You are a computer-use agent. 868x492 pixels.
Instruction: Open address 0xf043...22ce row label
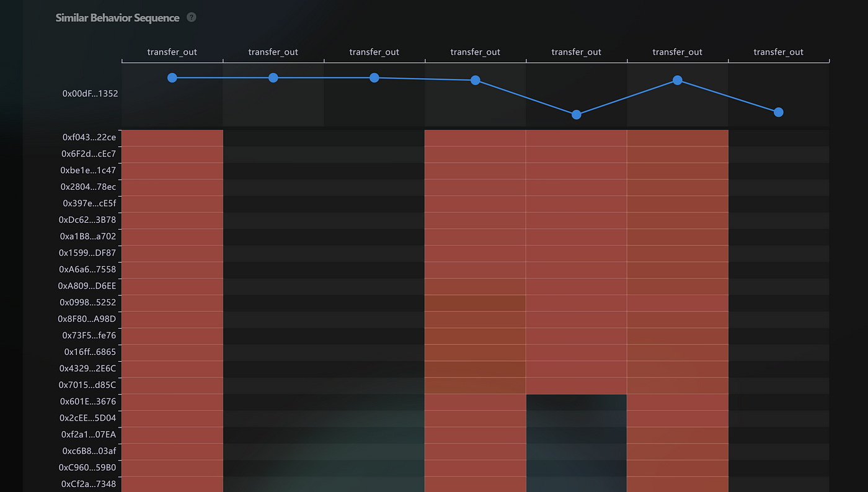89,137
